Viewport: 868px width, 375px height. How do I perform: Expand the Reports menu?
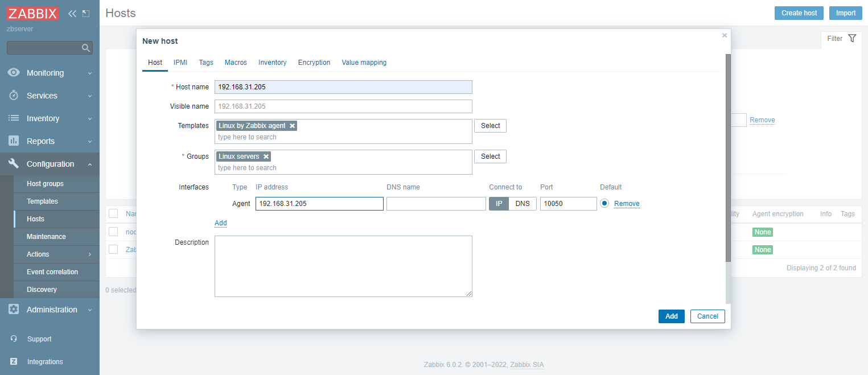click(90, 142)
